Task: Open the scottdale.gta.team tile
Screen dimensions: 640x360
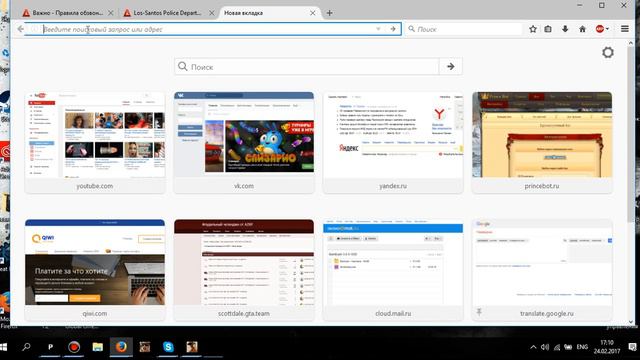Action: coord(244,270)
